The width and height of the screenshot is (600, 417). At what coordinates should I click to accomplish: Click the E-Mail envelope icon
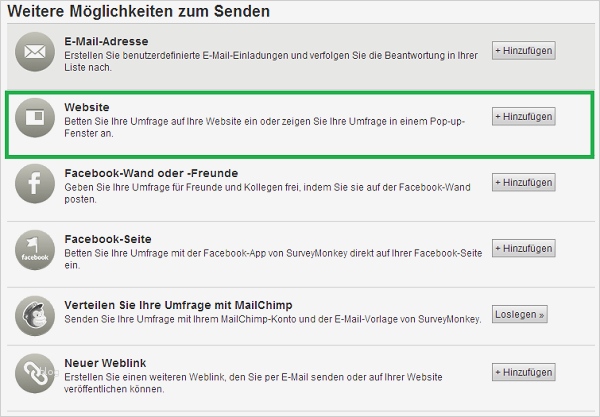click(34, 52)
